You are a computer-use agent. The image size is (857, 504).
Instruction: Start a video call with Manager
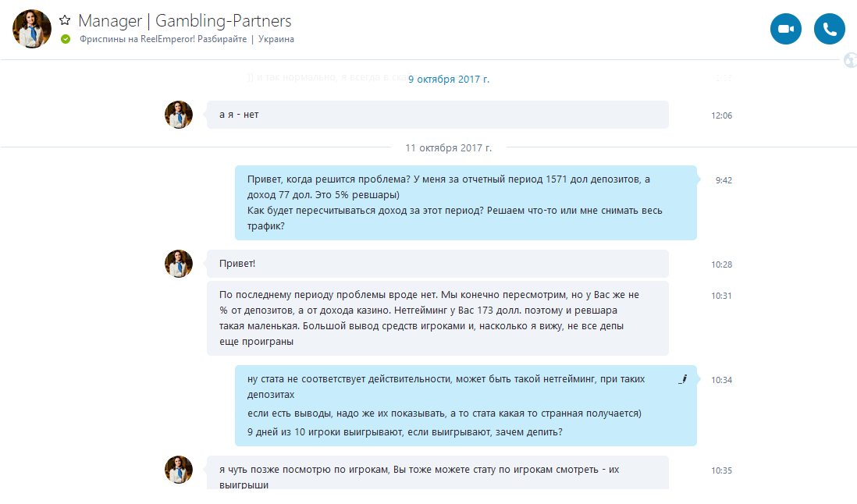pos(785,29)
